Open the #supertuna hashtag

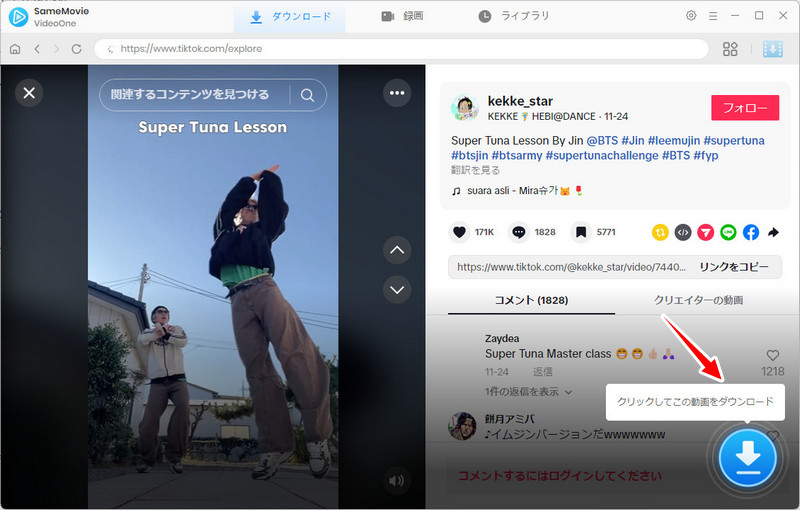coord(734,140)
